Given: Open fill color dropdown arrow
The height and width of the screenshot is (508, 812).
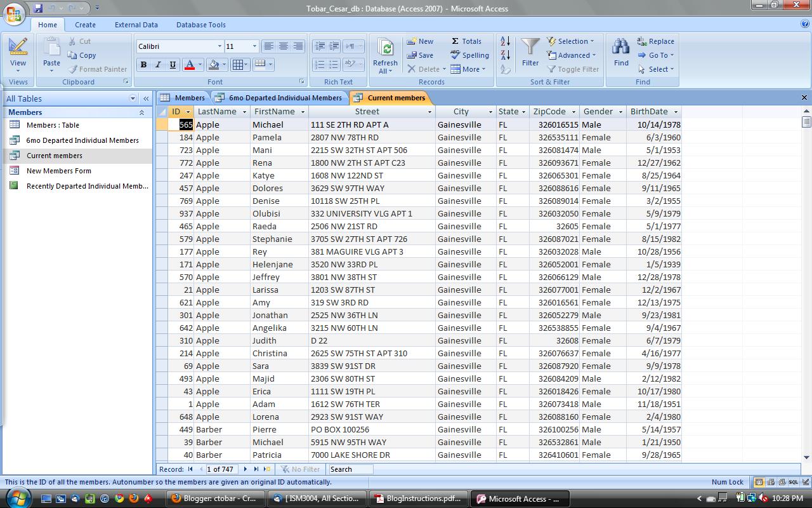Looking at the screenshot, I should (x=225, y=65).
